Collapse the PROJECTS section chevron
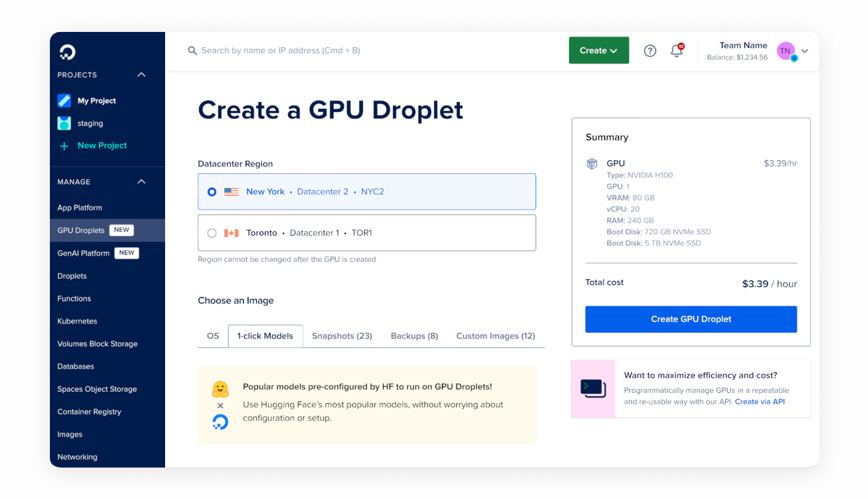Viewport: 868px width, 499px height. coord(142,75)
